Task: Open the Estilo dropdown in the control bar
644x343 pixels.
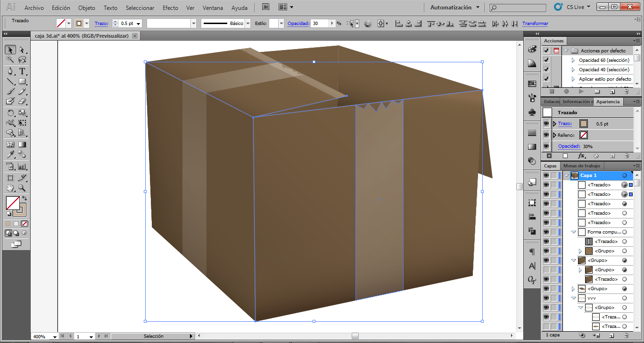Action: tap(281, 23)
